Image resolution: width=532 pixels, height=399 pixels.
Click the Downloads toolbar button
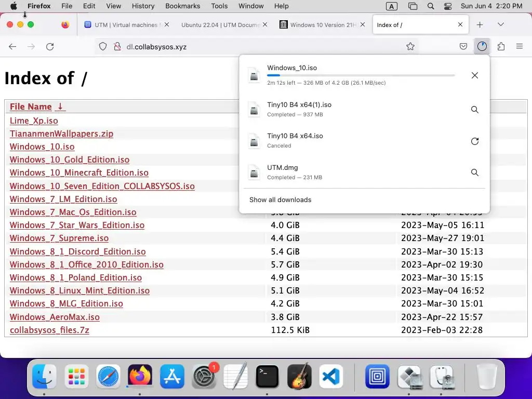pyautogui.click(x=482, y=46)
